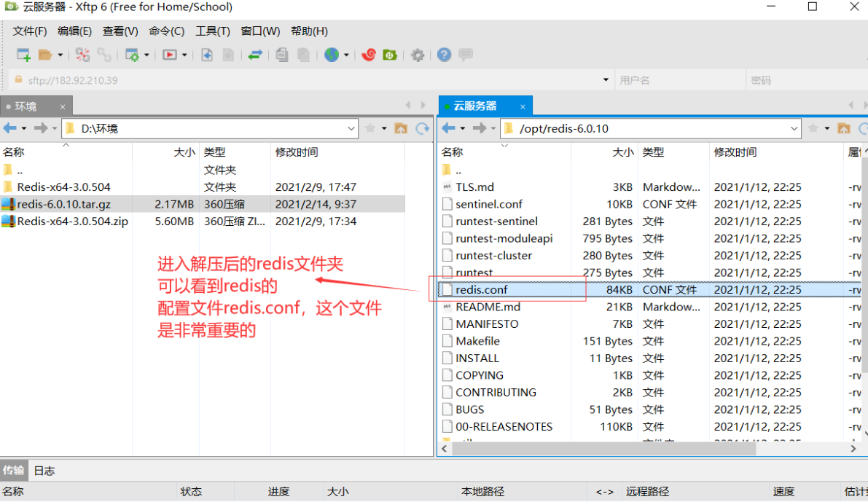
Task: Click the remote pane horizontal scrollbar
Action: tap(604, 449)
